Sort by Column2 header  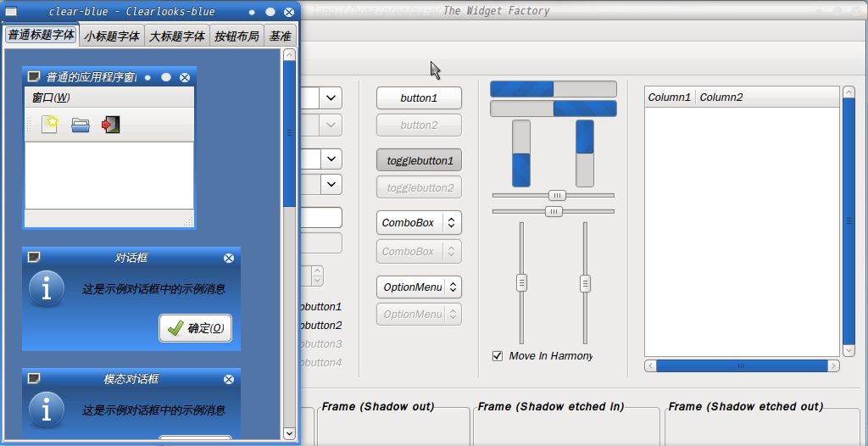pos(767,98)
